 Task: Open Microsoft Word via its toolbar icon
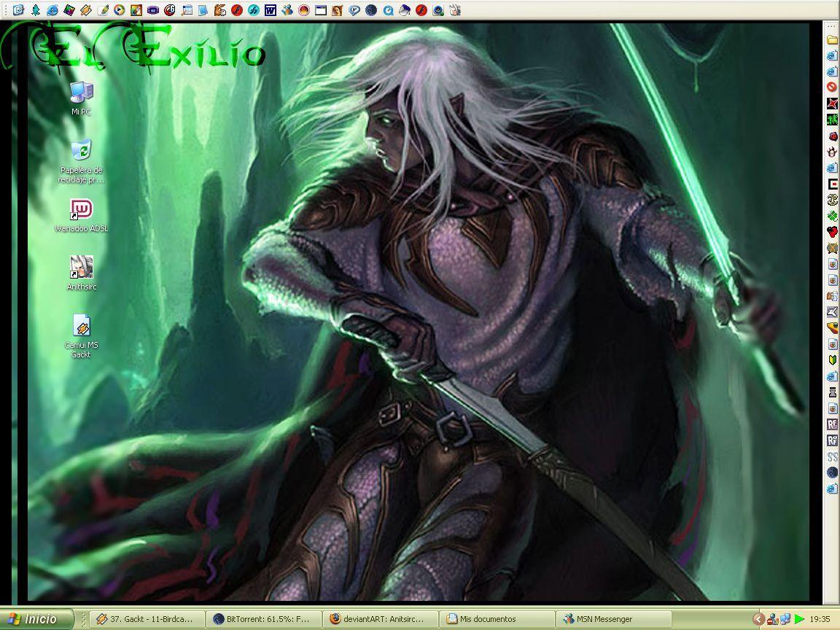pyautogui.click(x=271, y=10)
